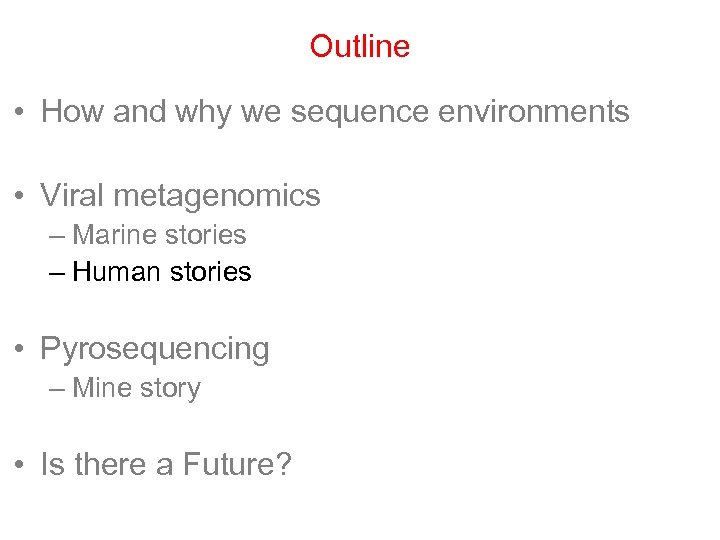
Task: Click the dash before "Marine stories"
Action: click(55, 236)
